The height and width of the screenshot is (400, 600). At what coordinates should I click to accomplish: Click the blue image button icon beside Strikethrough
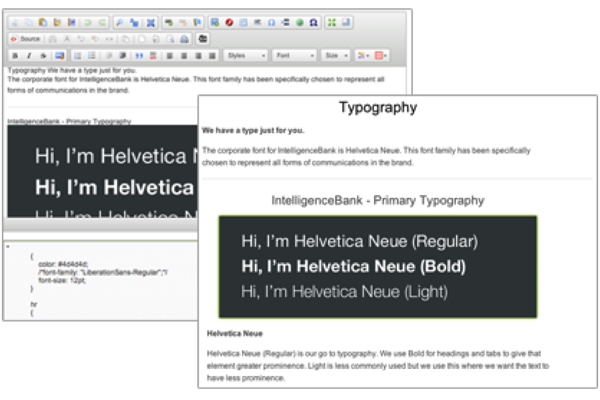(59, 56)
